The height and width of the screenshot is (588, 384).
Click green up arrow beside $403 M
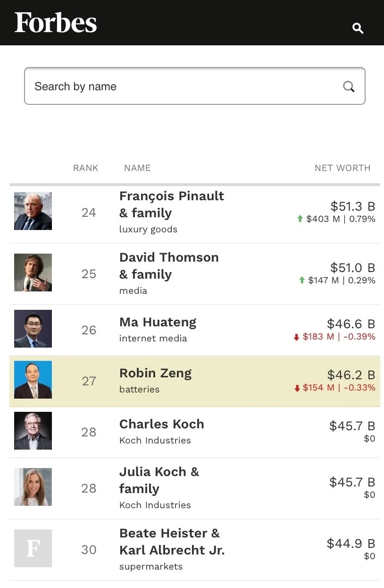300,219
